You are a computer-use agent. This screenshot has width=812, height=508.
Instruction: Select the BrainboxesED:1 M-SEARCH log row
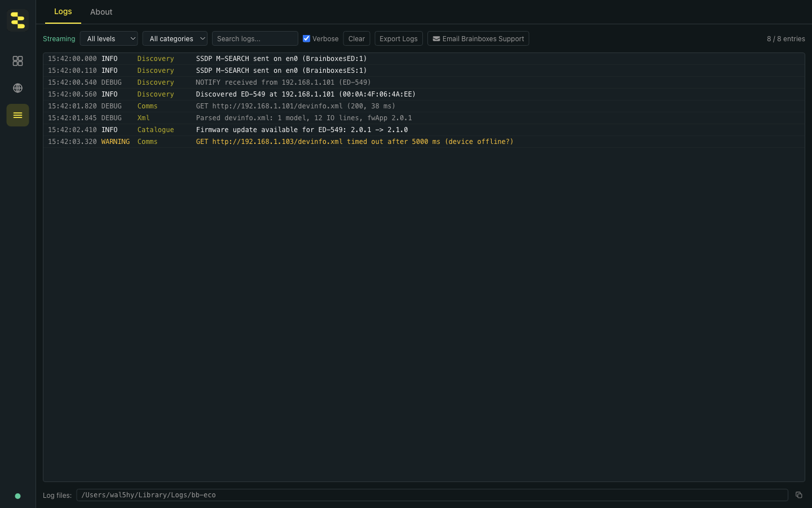[x=424, y=59]
